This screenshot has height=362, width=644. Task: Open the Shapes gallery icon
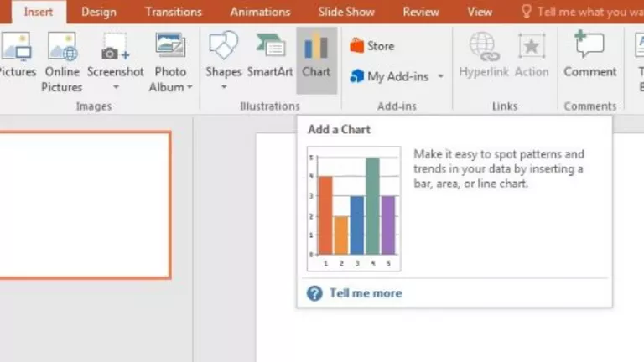223,45
